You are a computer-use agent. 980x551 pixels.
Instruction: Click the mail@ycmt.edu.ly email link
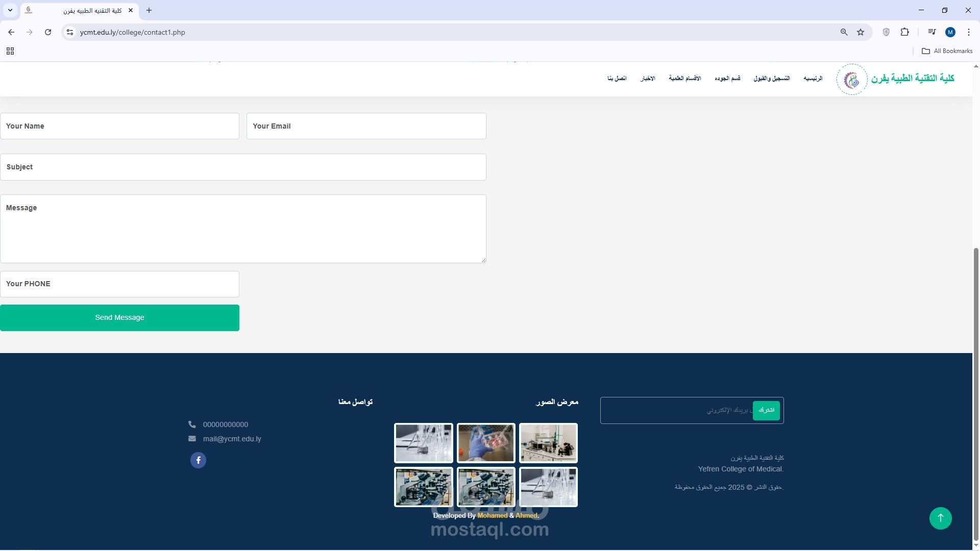click(232, 439)
